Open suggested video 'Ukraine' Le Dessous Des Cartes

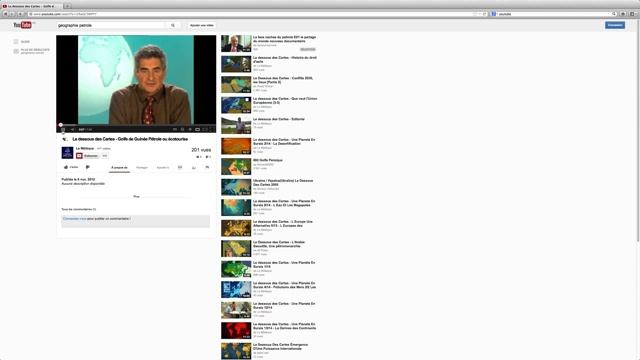pyautogui.click(x=269, y=187)
